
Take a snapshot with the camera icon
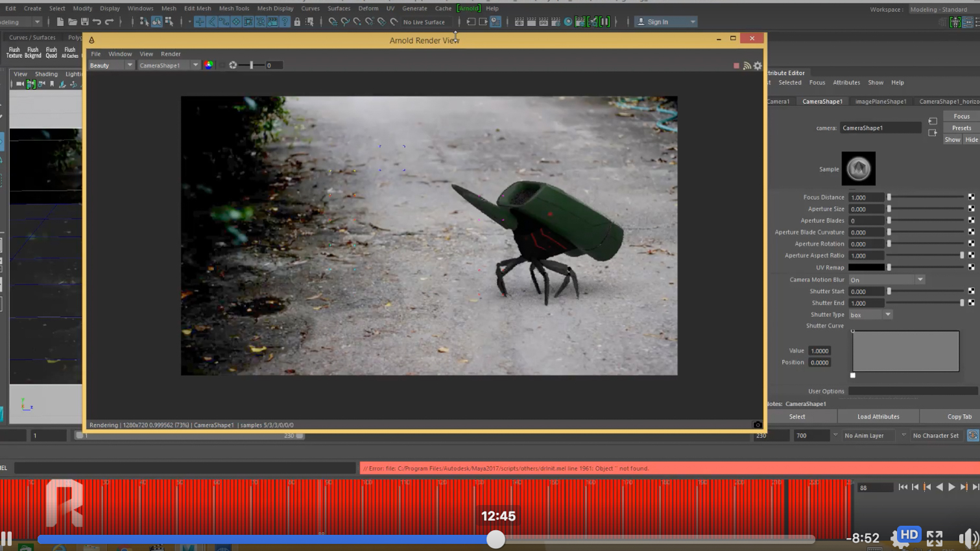757,425
